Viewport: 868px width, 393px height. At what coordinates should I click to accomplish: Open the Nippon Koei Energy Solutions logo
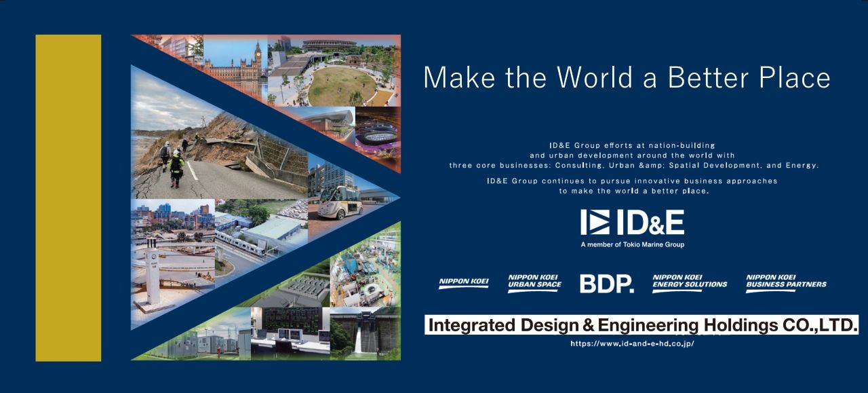point(689,282)
